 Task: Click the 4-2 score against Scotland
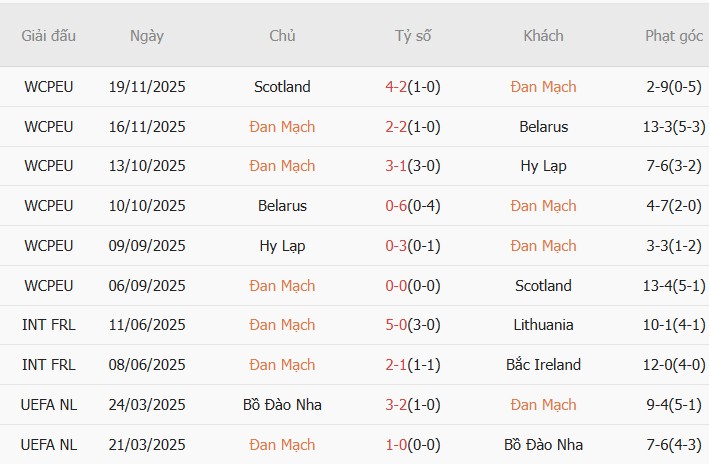(x=397, y=87)
